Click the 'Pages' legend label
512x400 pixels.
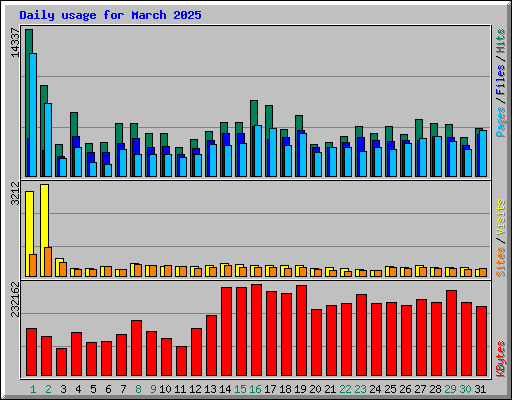[x=500, y=122]
